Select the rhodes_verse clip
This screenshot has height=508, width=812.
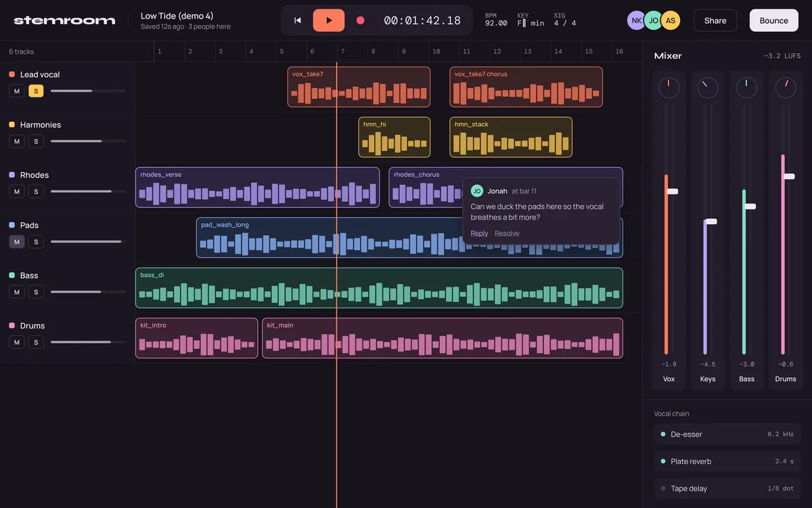pyautogui.click(x=257, y=187)
